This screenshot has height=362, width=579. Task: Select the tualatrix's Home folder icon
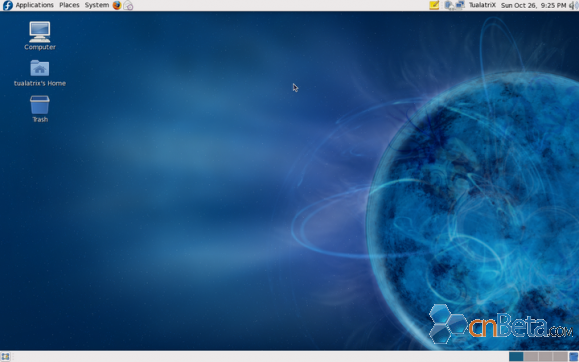tap(40, 73)
